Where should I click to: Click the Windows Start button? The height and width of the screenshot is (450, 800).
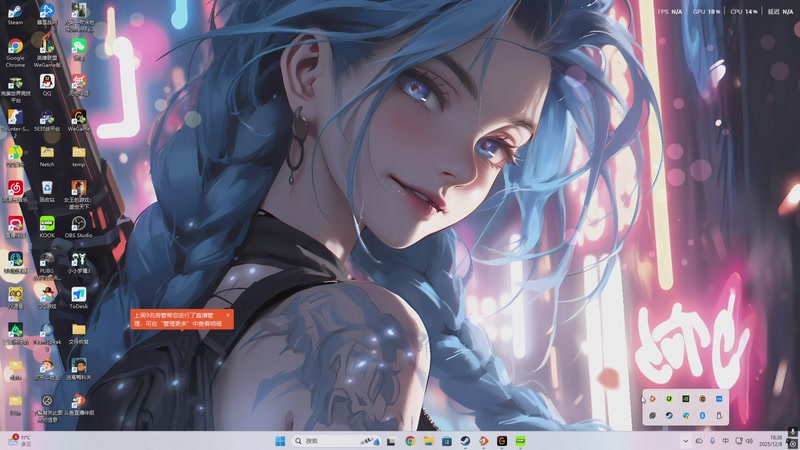(280, 441)
